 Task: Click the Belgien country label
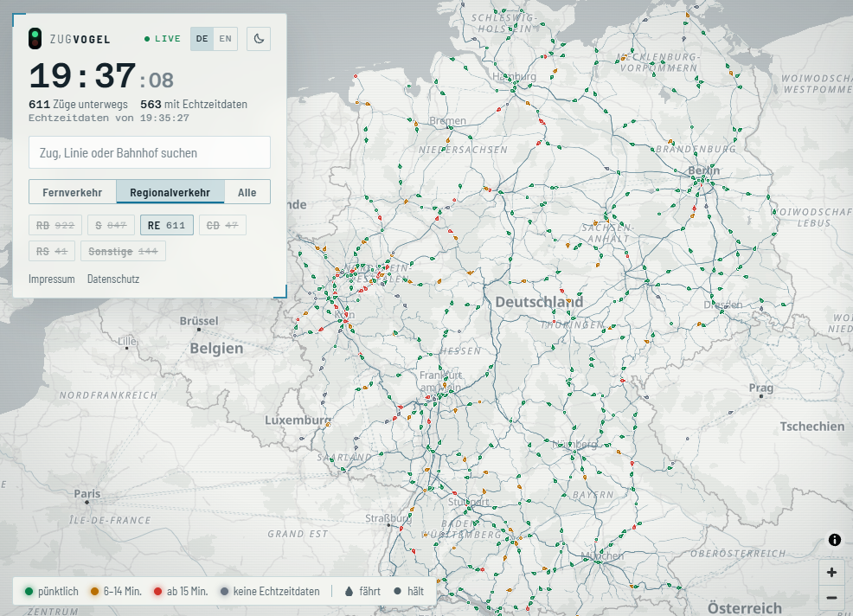(216, 349)
